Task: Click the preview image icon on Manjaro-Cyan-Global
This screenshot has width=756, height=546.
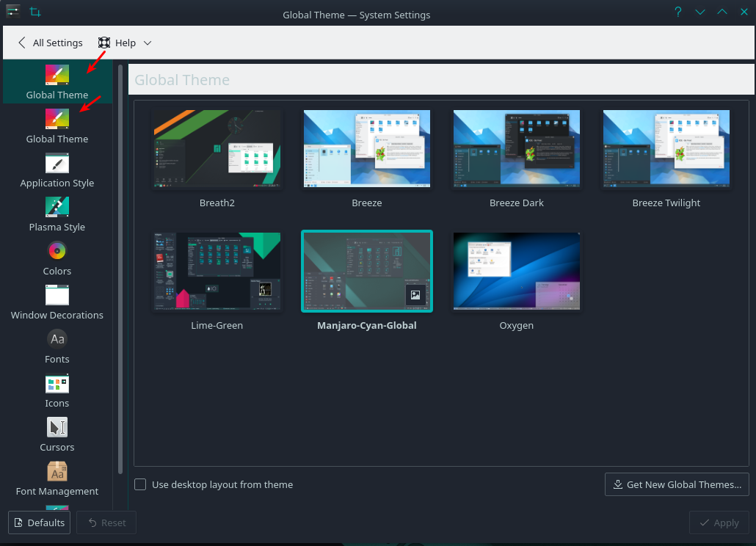Action: point(415,294)
